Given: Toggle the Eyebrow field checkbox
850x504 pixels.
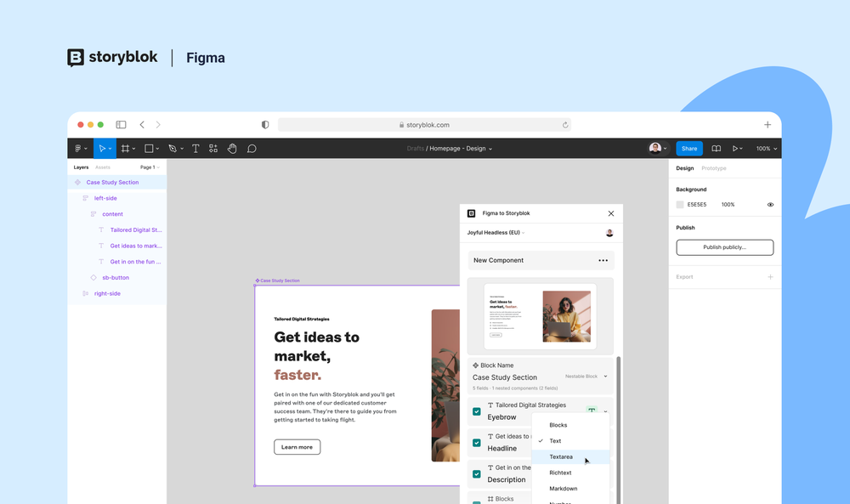Looking at the screenshot, I should 477,411.
